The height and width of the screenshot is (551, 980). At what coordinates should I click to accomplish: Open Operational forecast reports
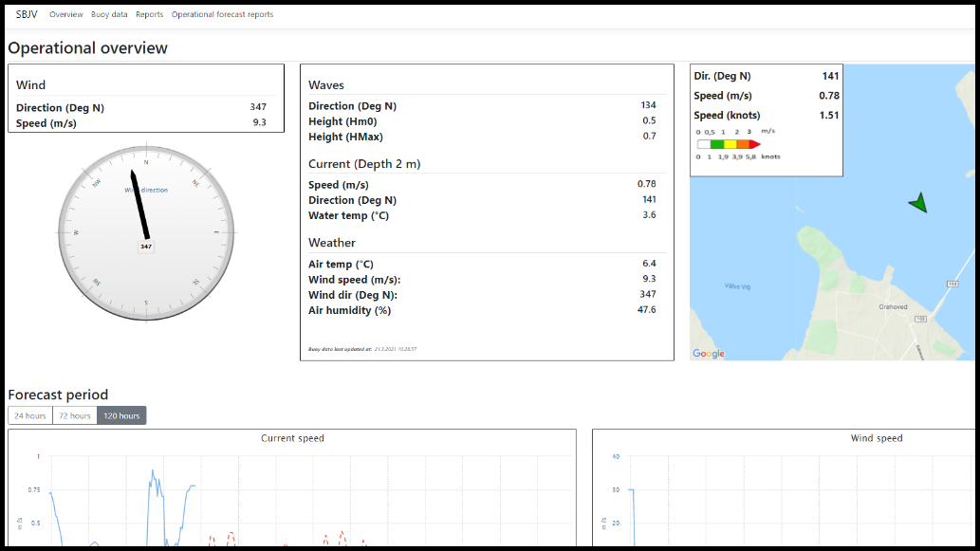(222, 15)
